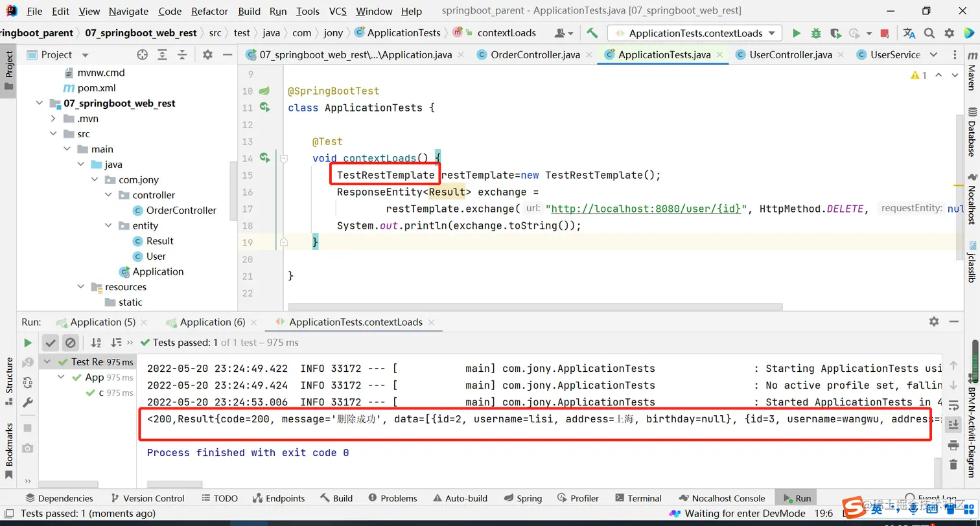
Task: Start debugging with the bug icon
Action: [x=816, y=33]
